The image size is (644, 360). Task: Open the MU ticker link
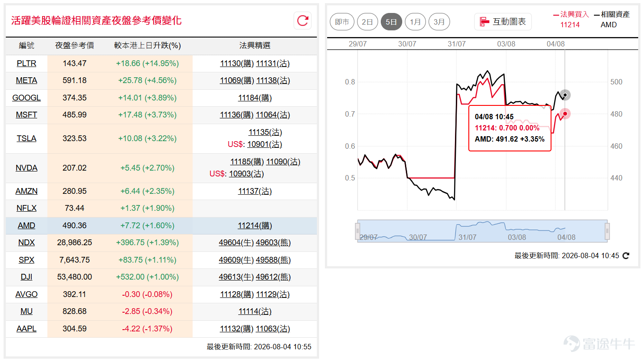[x=26, y=311]
